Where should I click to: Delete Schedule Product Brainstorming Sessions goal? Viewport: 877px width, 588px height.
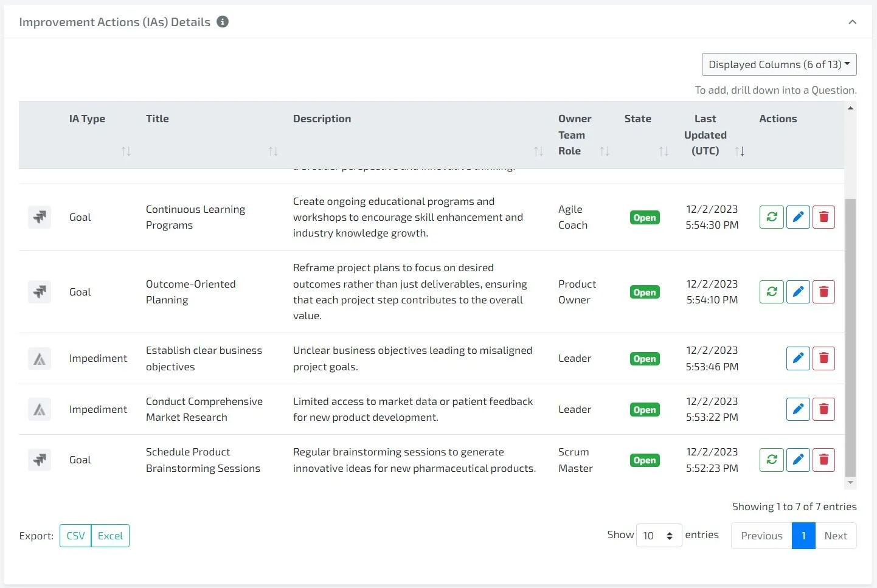[824, 460]
